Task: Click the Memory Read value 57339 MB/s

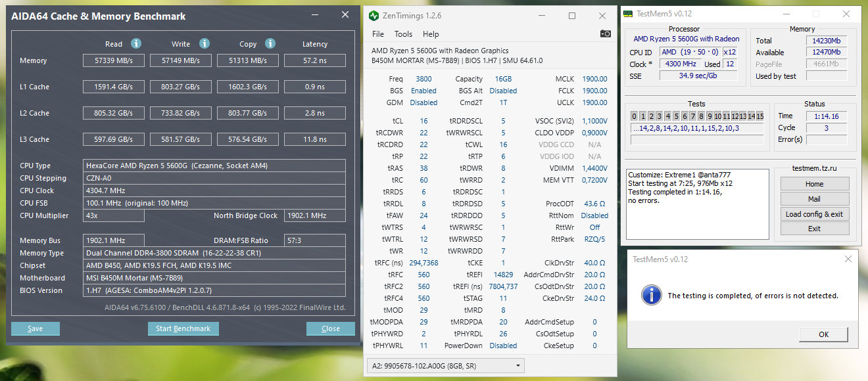Action: pyautogui.click(x=114, y=60)
